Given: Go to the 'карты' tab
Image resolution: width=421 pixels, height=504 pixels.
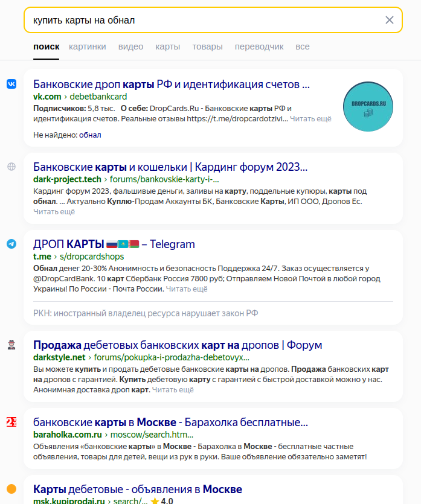Looking at the screenshot, I should pos(167,46).
